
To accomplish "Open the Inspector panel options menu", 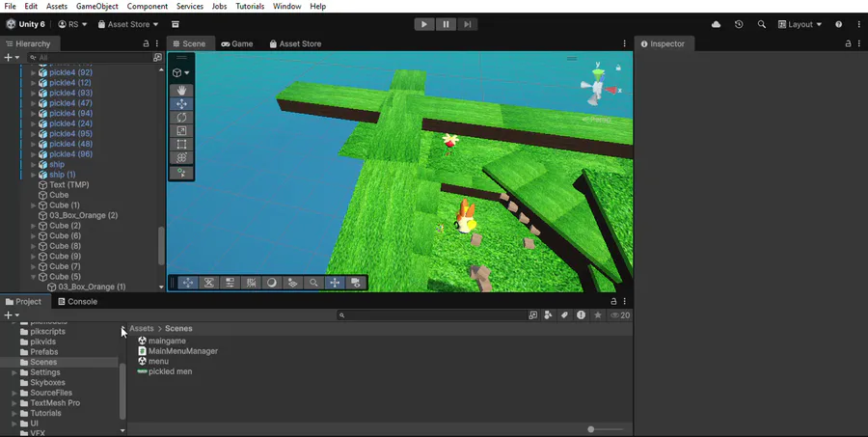I will tap(859, 43).
